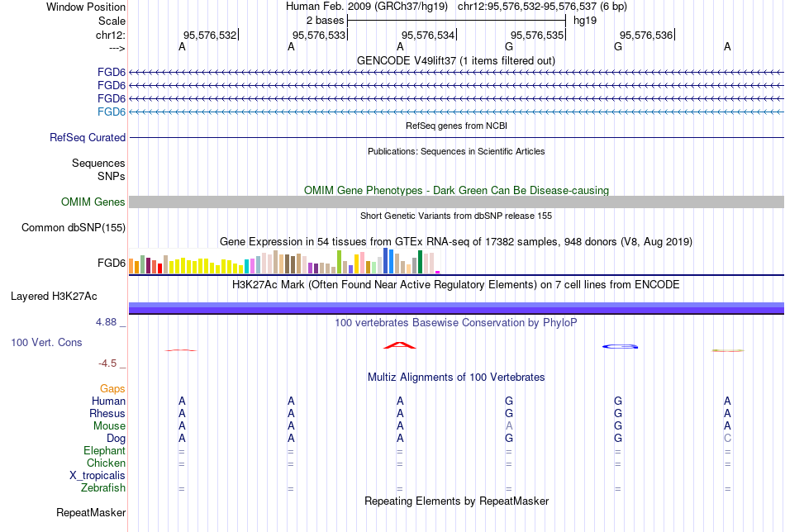Click 'Publications: Sequences in Scientific Articles' title

(456, 152)
